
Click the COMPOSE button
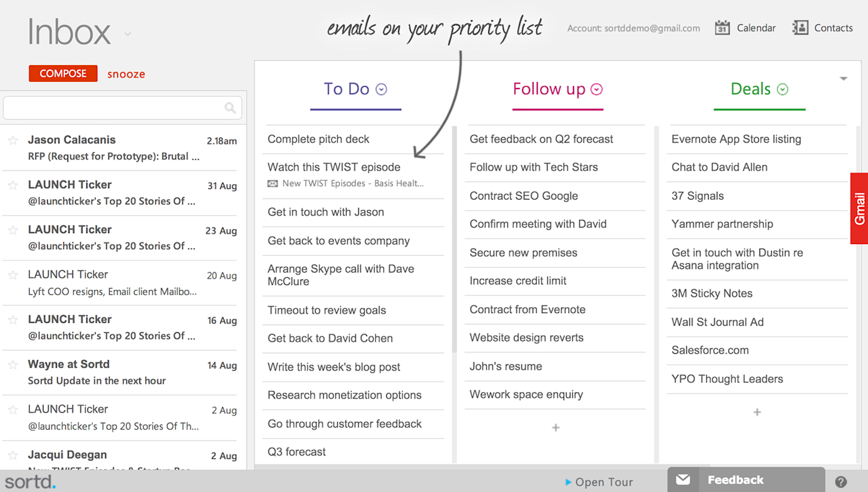pyautogui.click(x=63, y=73)
